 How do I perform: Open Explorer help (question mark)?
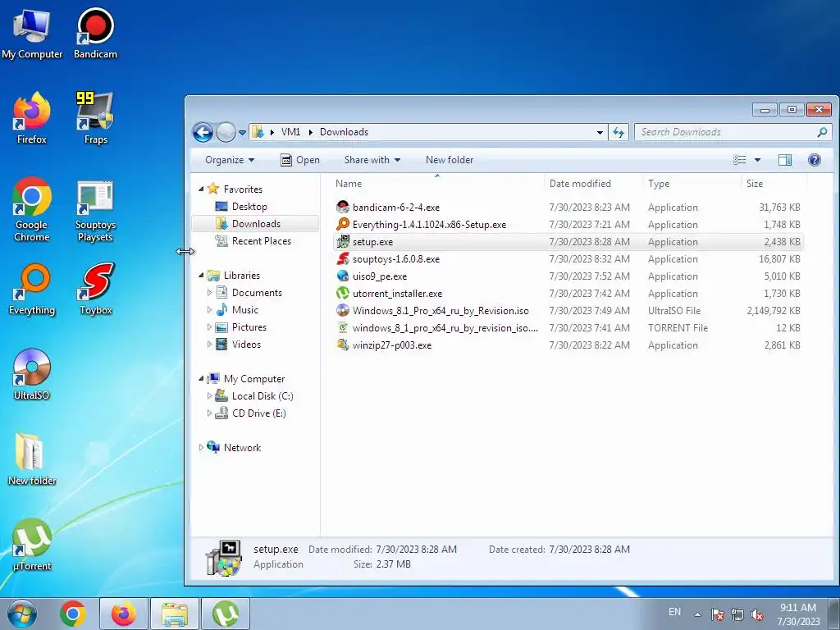[815, 160]
